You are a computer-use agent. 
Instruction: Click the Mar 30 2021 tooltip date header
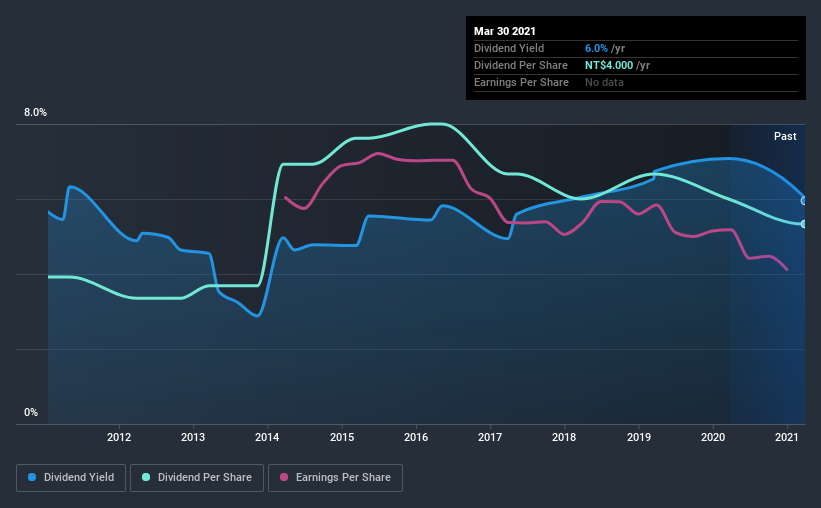[505, 31]
